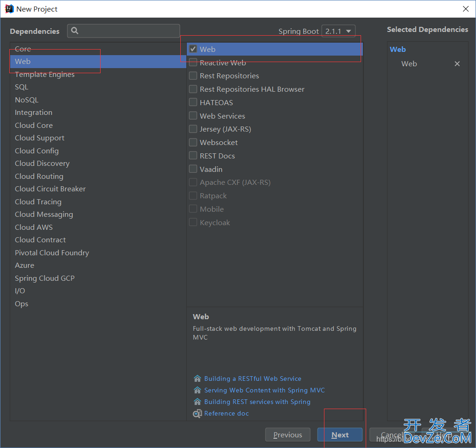Select the Cloud Tracing category
This screenshot has width=476, height=448.
click(98, 202)
